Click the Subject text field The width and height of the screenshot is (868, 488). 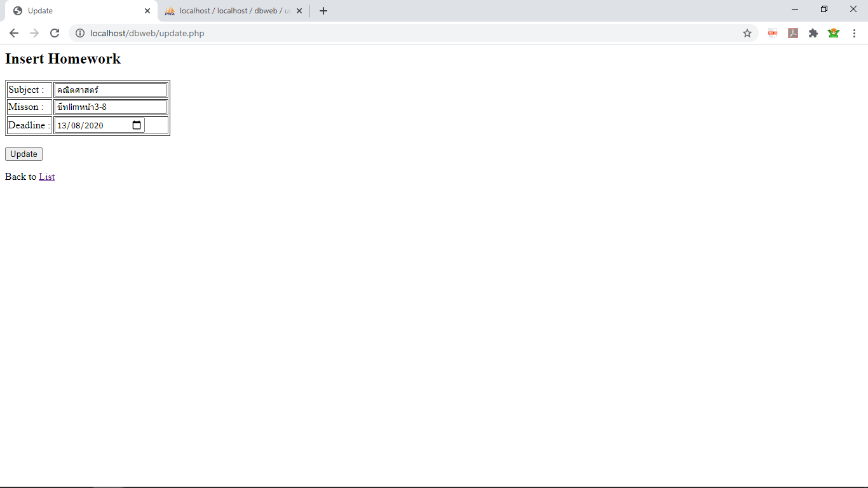(x=111, y=89)
